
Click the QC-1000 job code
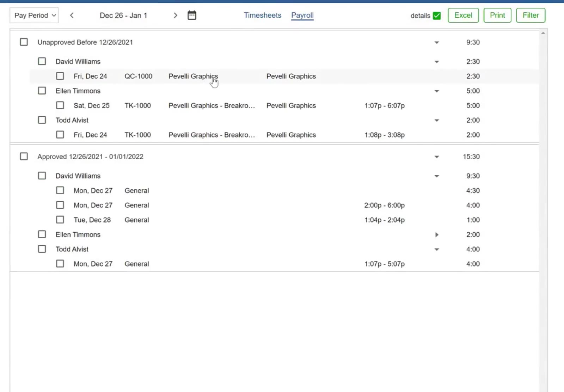(x=139, y=76)
